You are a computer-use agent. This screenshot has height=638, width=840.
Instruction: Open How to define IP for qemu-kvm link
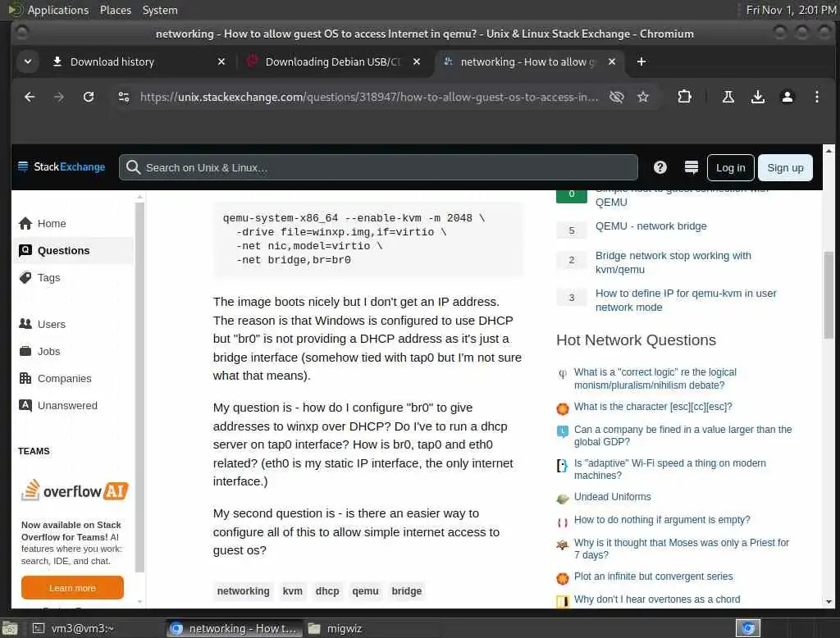pyautogui.click(x=686, y=300)
